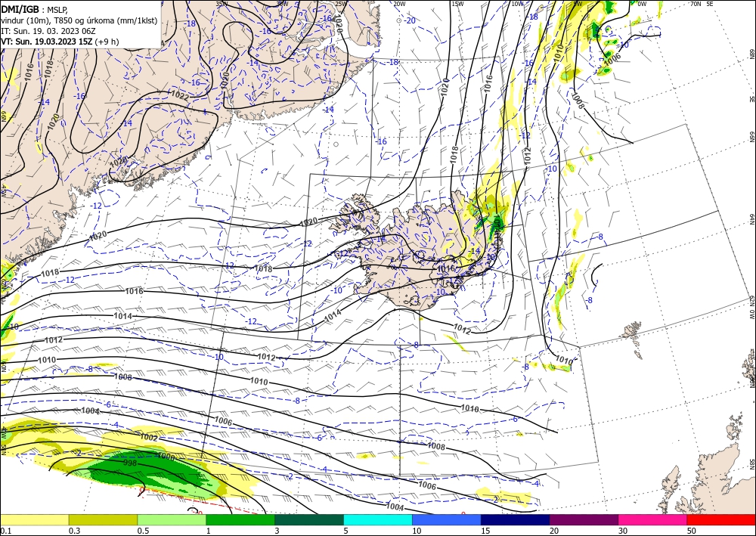Choose the navy 15 mm legend swatch
Screen dimensions: 756x536
(516, 519)
